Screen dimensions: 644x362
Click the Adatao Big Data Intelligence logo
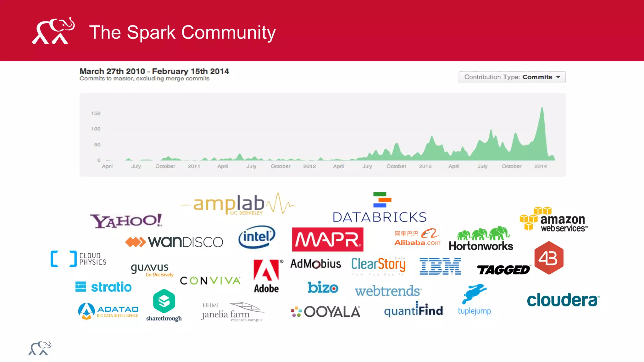point(108,311)
